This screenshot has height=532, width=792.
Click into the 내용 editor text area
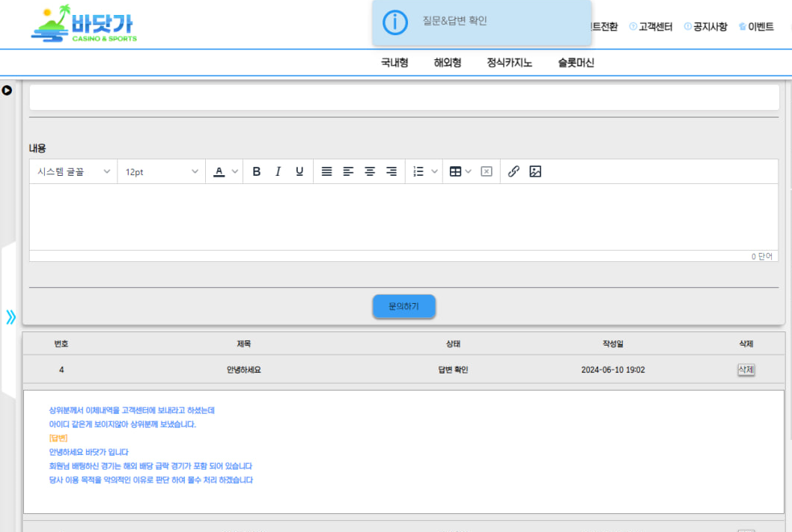403,216
